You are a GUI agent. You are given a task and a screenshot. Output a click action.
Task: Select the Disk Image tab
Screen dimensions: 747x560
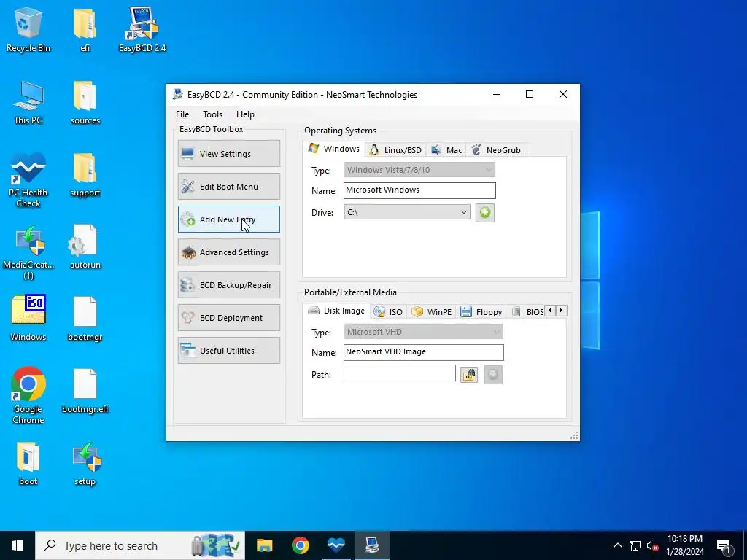(336, 311)
